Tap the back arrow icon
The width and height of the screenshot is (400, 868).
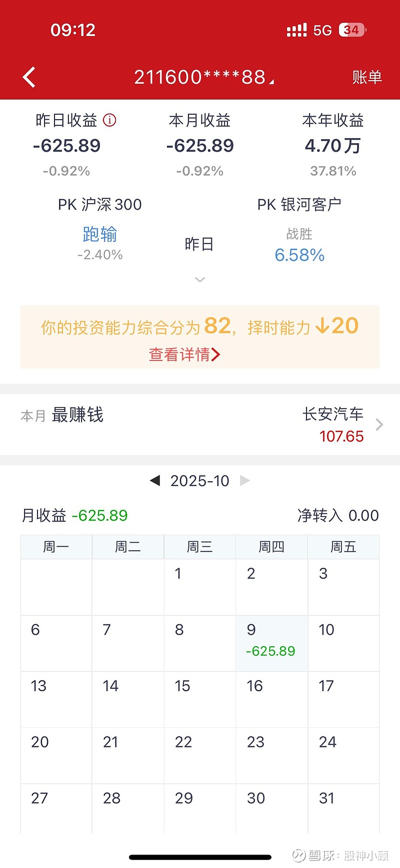coord(29,78)
